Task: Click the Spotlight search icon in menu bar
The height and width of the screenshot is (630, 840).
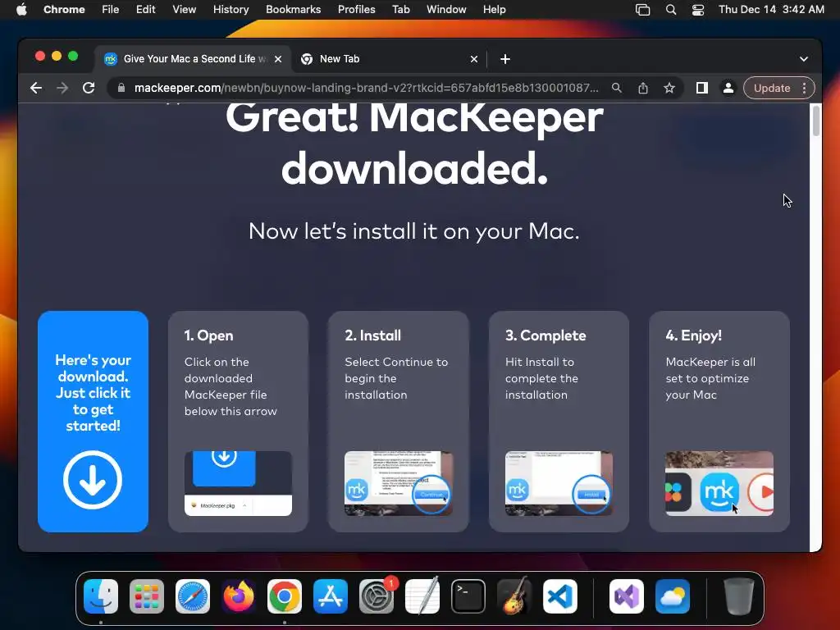Action: [x=671, y=9]
